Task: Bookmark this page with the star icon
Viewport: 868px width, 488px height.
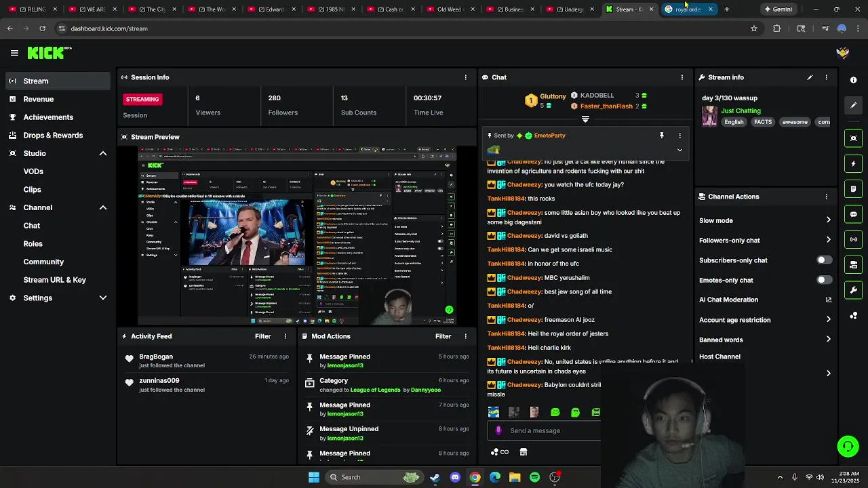Action: coord(753,28)
